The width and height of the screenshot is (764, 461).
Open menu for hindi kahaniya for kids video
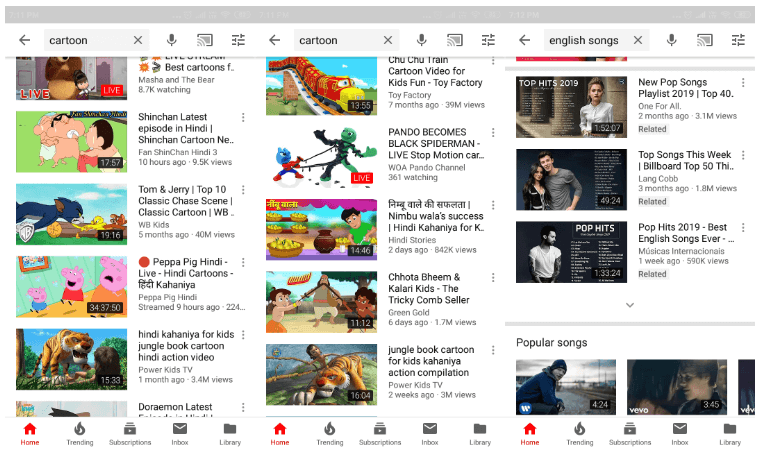[x=243, y=335]
